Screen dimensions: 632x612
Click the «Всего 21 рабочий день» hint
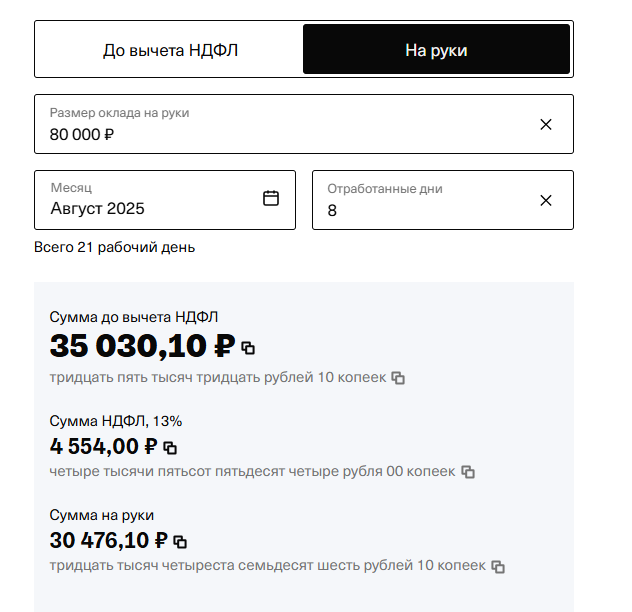click(114, 247)
